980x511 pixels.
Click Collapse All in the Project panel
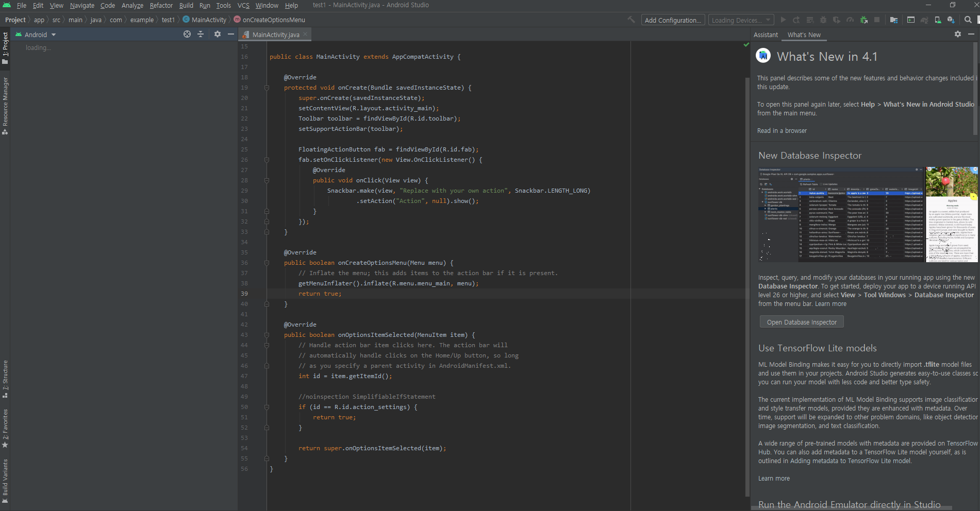click(x=201, y=34)
